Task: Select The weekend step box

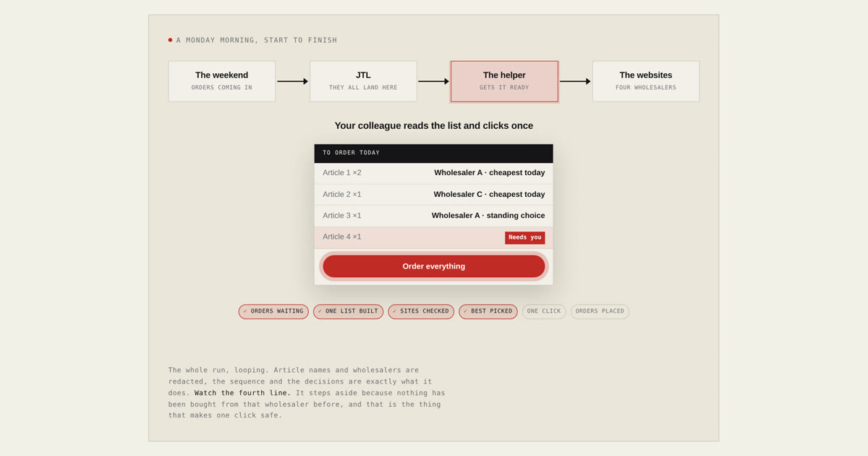Action: point(222,81)
